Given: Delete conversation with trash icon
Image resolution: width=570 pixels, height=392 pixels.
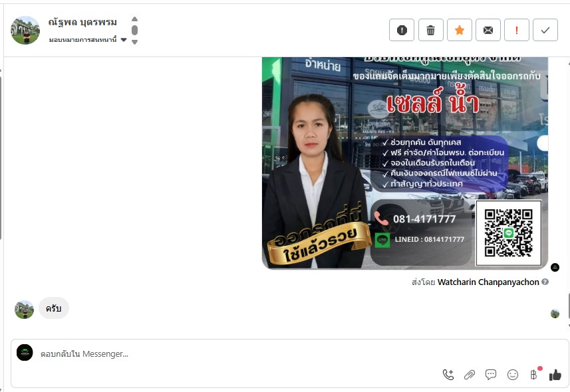Looking at the screenshot, I should point(431,30).
